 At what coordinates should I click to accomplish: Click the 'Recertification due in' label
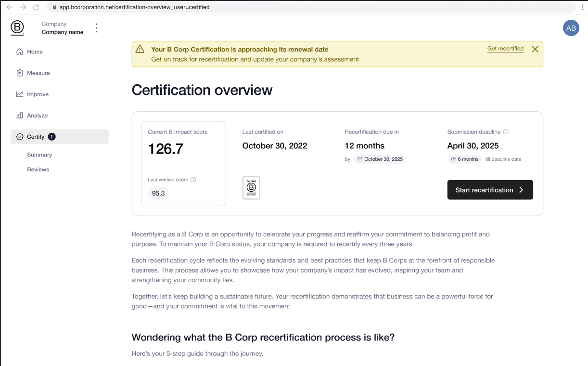click(372, 132)
